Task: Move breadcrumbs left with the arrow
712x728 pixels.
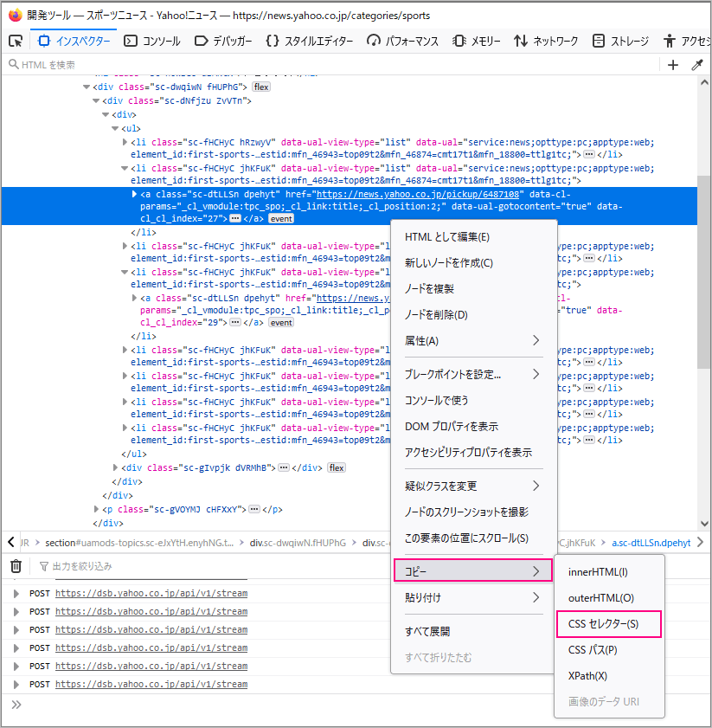Action: tap(11, 542)
